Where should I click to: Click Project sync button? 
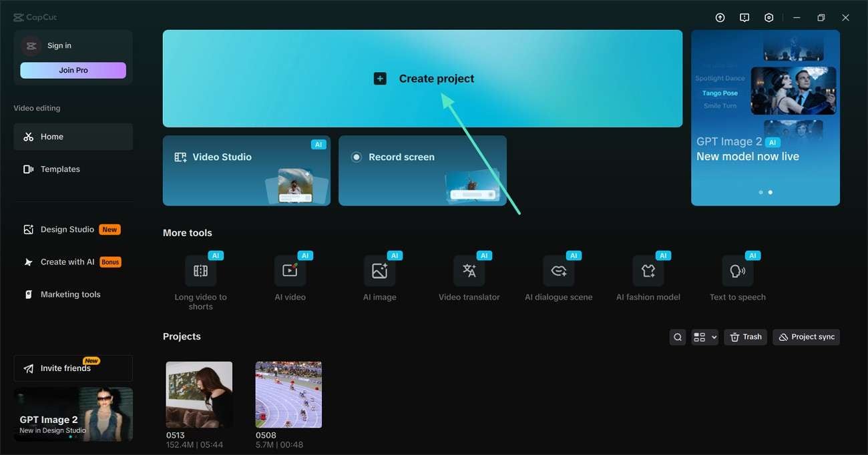click(807, 338)
